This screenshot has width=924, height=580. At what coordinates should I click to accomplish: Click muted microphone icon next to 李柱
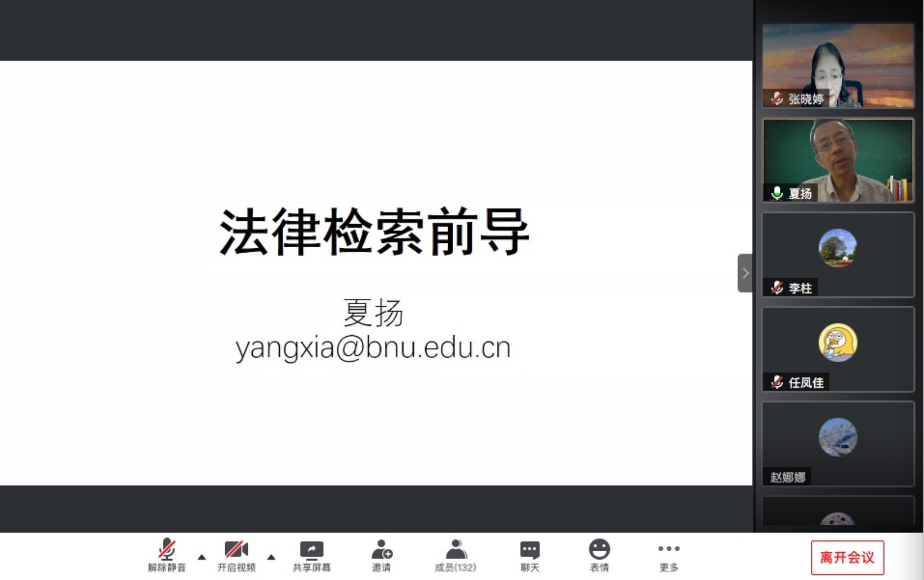tap(777, 288)
